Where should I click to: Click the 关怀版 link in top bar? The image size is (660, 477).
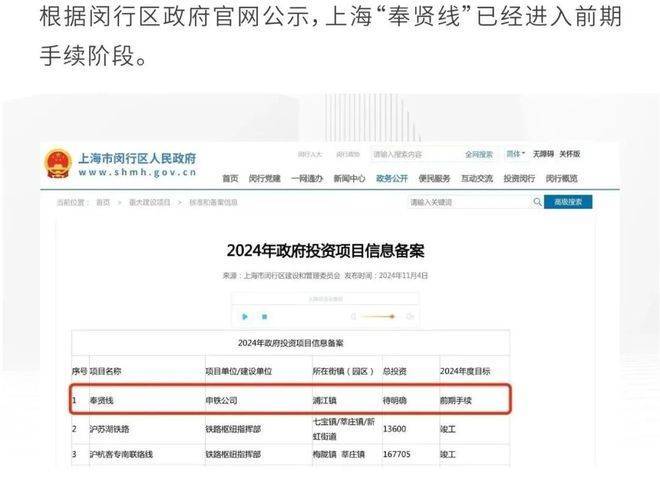[569, 155]
